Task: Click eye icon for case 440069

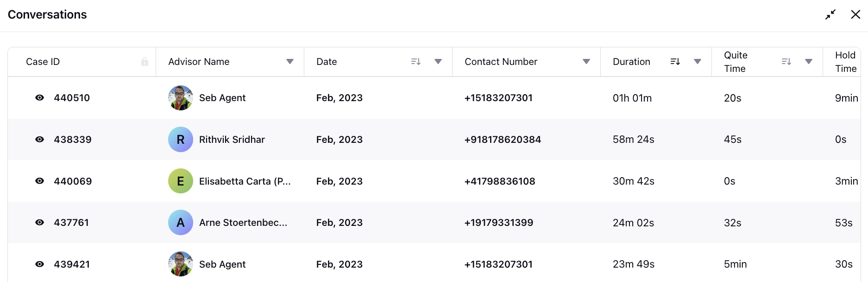Action: point(40,181)
